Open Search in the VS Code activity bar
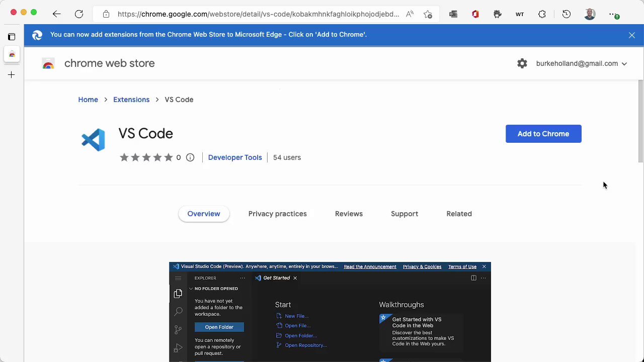This screenshot has width=644, height=362. tap(178, 311)
